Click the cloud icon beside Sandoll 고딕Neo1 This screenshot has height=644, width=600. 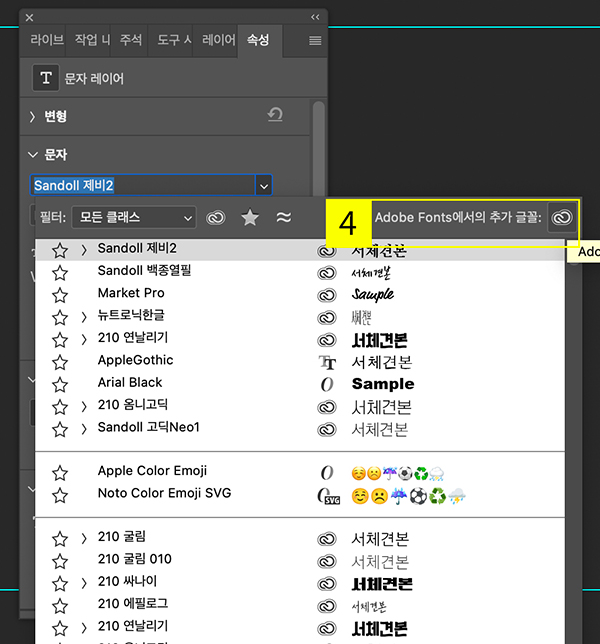tap(327, 430)
